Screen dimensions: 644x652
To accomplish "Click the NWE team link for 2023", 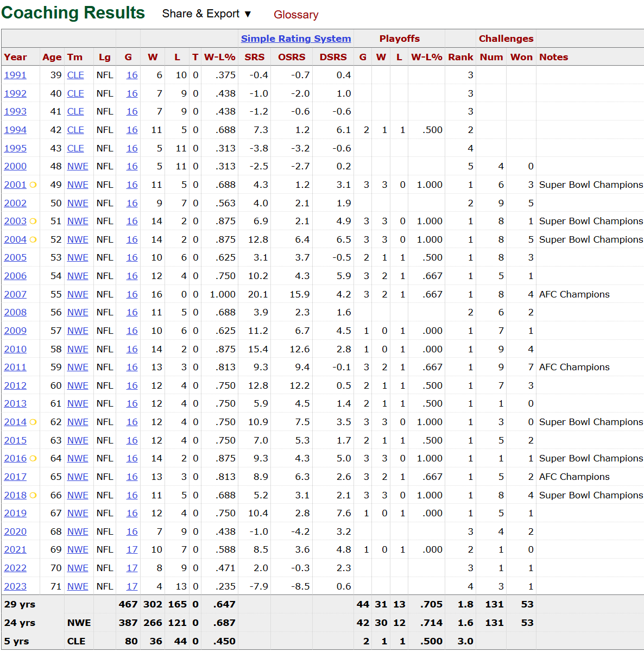I will click(x=78, y=586).
